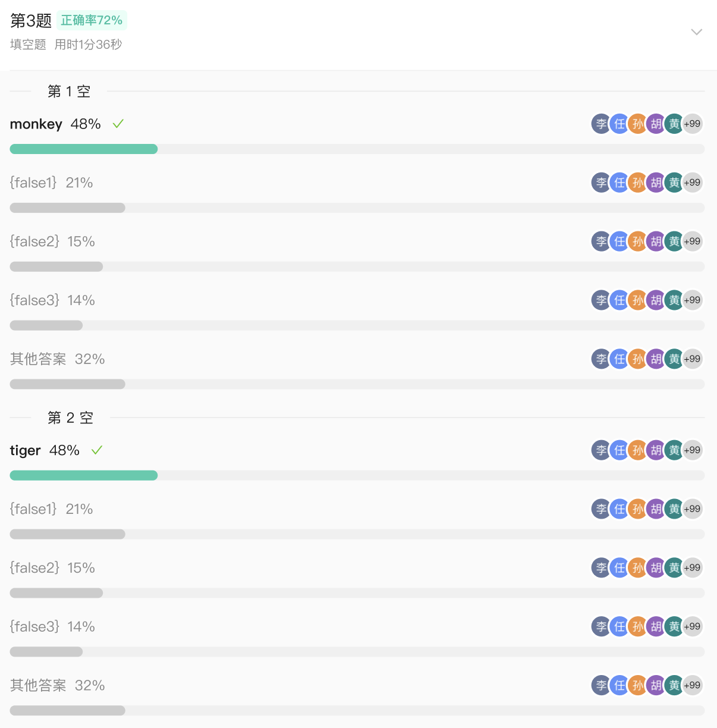
Task: Open the +99 badge in the second {false3} row
Action: [692, 626]
